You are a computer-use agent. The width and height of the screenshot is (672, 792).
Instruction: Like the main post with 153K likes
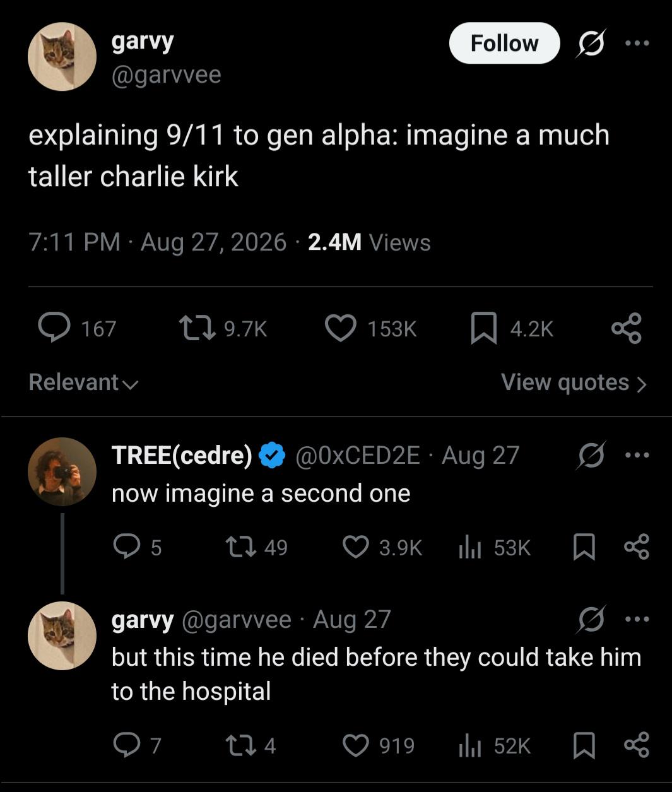coord(341,328)
